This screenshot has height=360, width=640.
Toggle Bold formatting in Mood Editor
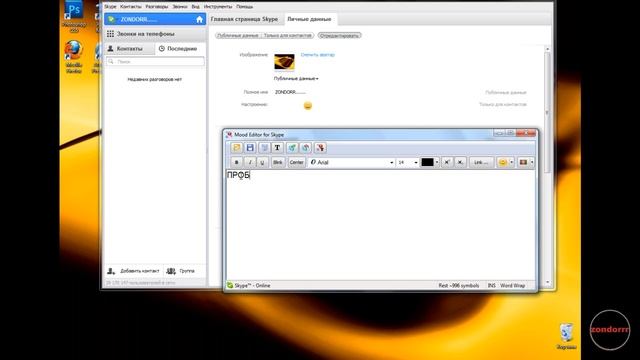pos(236,162)
